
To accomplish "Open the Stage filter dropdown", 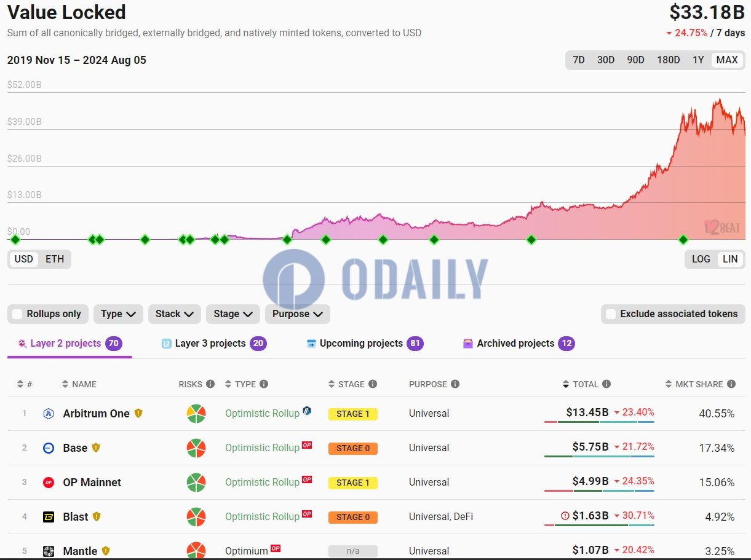I will click(233, 314).
